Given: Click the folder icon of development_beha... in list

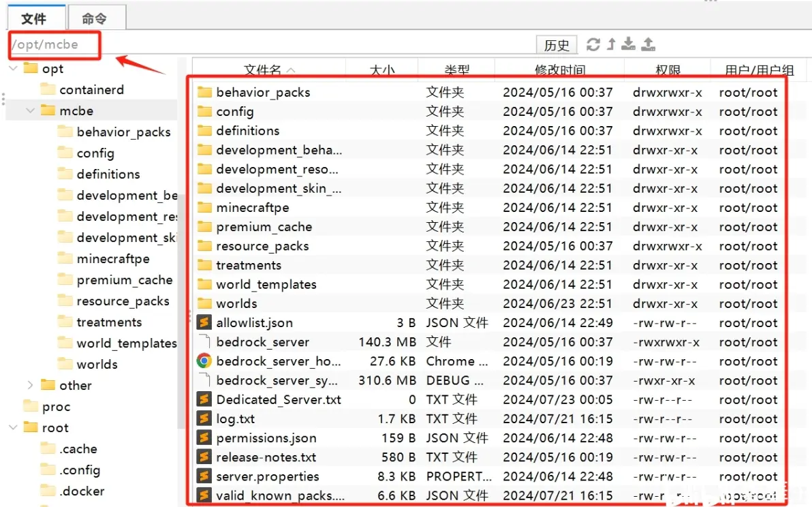Looking at the screenshot, I should point(204,150).
